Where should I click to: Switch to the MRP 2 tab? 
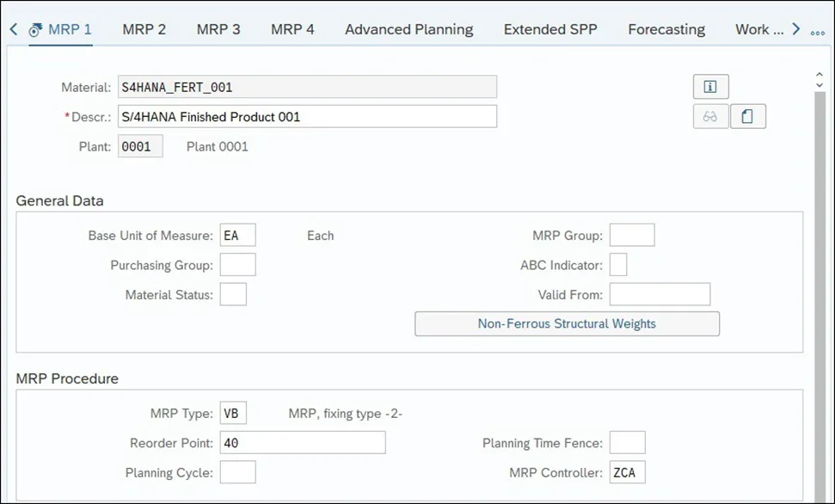144,29
